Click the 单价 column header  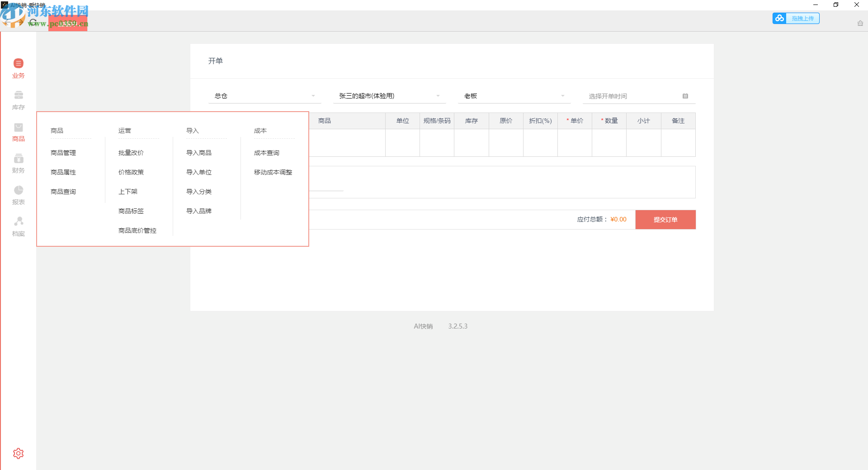pyautogui.click(x=575, y=121)
